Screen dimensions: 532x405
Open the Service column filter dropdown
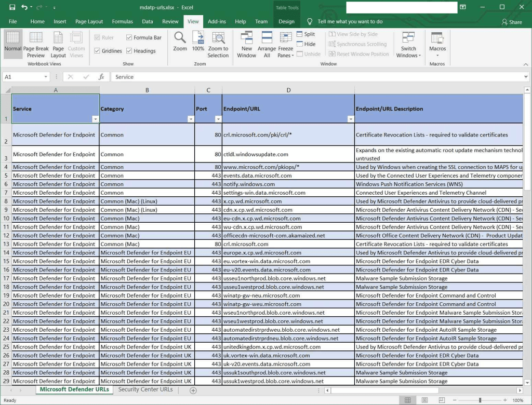point(95,119)
